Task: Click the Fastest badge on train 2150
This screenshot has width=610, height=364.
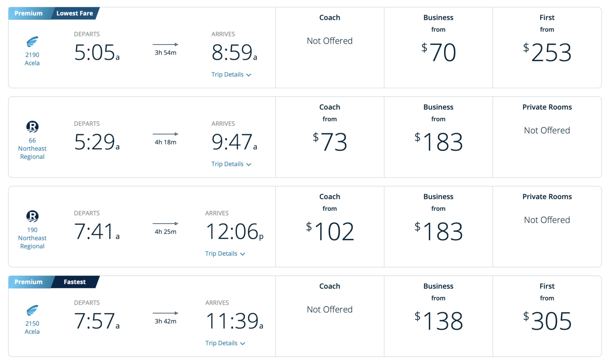Action: pos(75,282)
